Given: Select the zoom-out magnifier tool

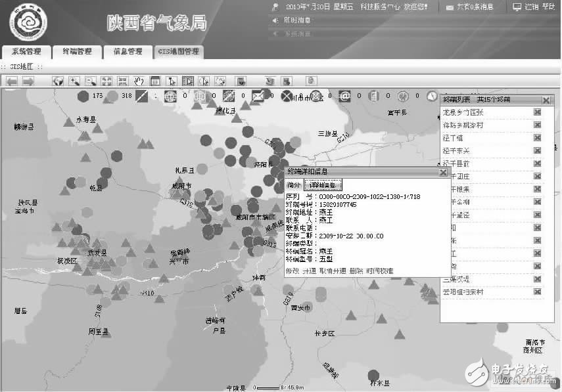Looking at the screenshot, I should (90, 80).
